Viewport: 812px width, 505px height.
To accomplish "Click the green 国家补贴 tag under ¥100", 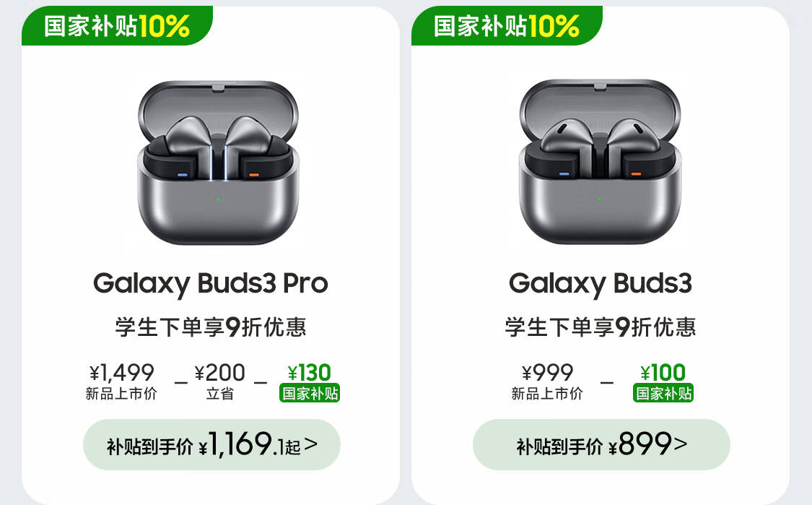I will (663, 394).
